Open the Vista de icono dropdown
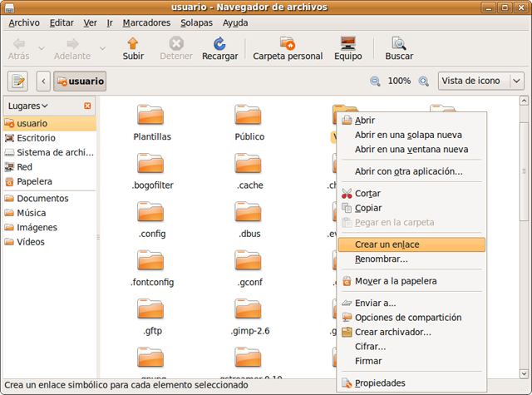This screenshot has width=532, height=395. [x=481, y=81]
